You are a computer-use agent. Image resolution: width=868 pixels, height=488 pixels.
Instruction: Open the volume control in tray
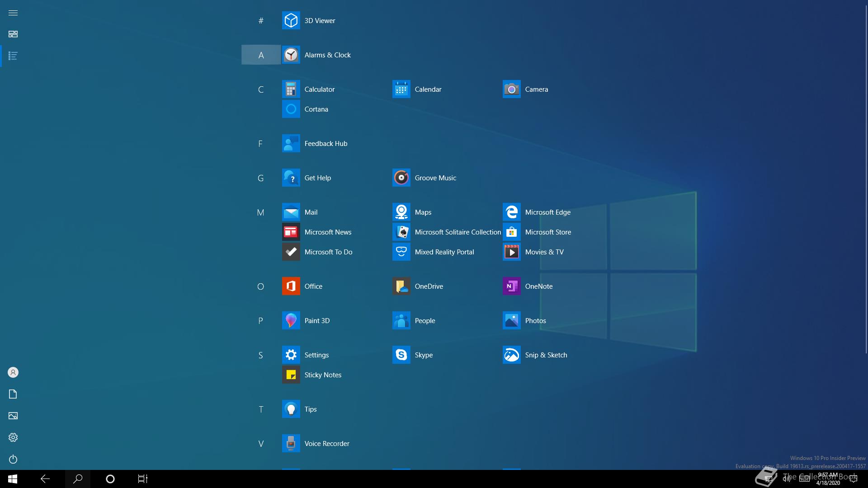(787, 479)
